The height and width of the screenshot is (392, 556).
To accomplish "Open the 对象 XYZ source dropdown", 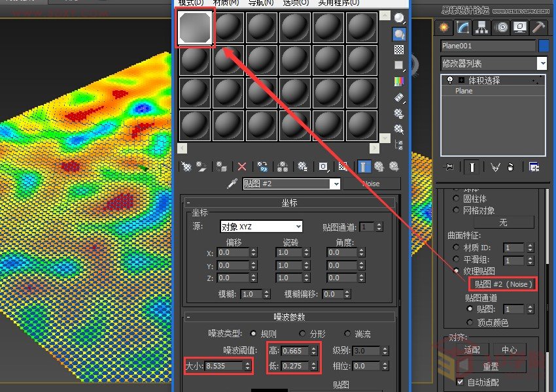I will [x=298, y=227].
